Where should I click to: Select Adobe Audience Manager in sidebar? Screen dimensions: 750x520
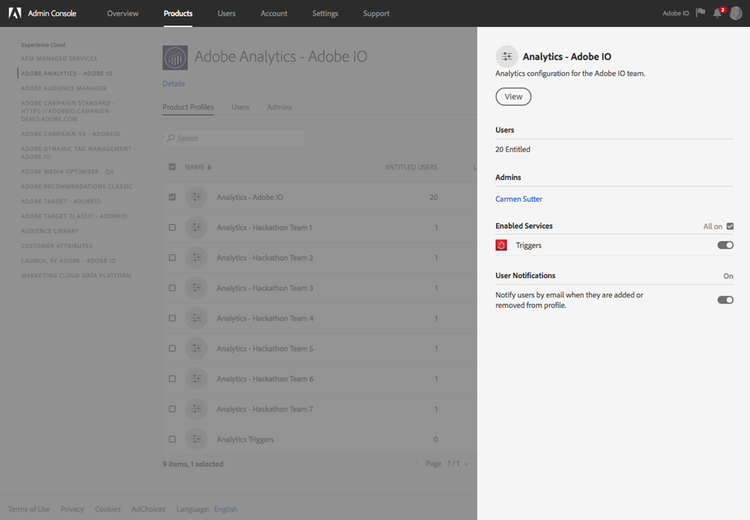click(x=64, y=88)
